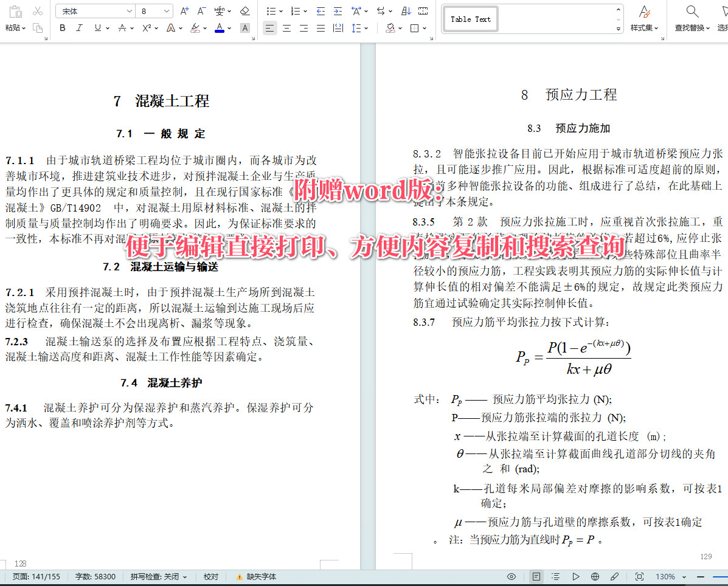Open the font name 宋体 dropdown
The image size is (728, 586).
click(94, 10)
